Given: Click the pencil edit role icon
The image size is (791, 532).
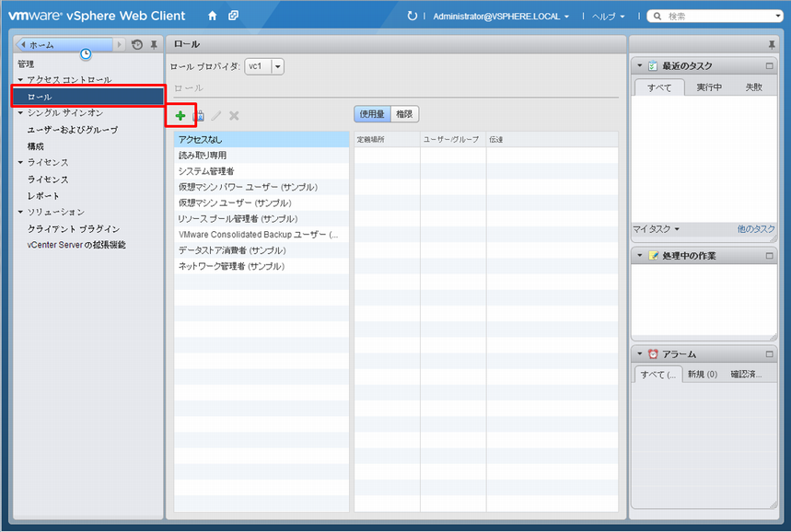Looking at the screenshot, I should point(216,116).
